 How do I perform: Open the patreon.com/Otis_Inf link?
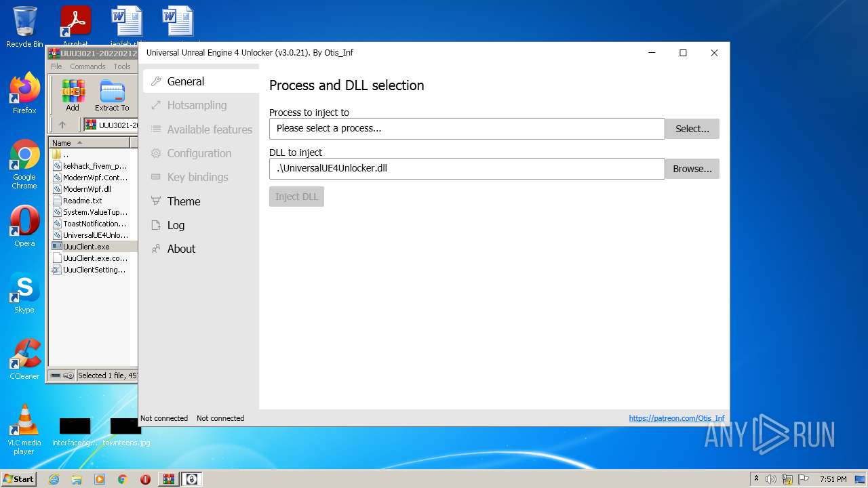pyautogui.click(x=677, y=418)
